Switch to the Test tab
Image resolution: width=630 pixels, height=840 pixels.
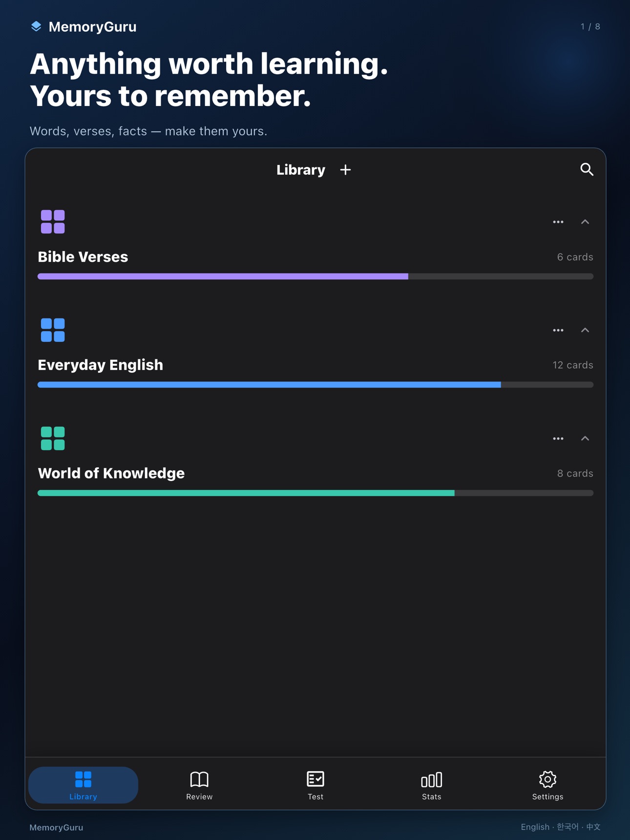[x=315, y=785]
